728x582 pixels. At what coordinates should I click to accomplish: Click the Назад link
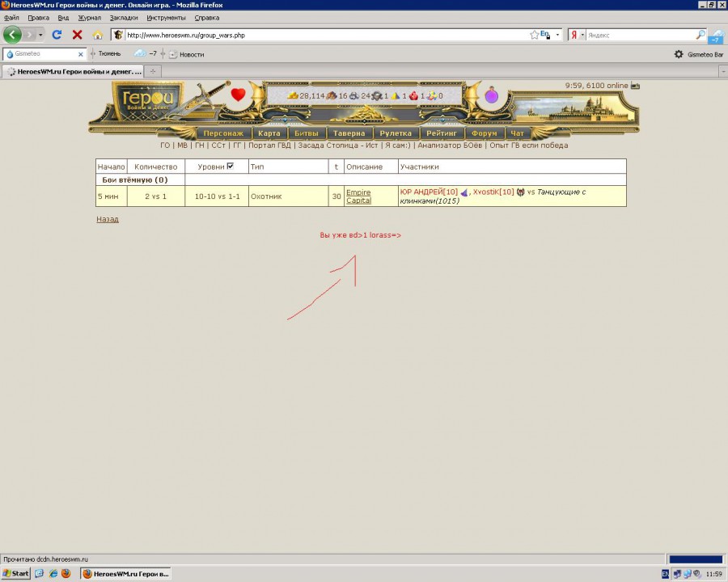tap(108, 219)
